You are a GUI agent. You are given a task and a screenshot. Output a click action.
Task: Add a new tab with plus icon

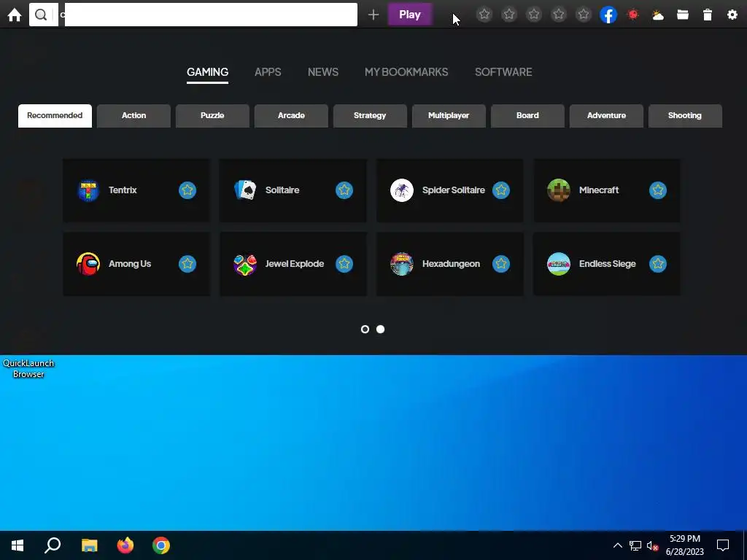click(x=373, y=15)
